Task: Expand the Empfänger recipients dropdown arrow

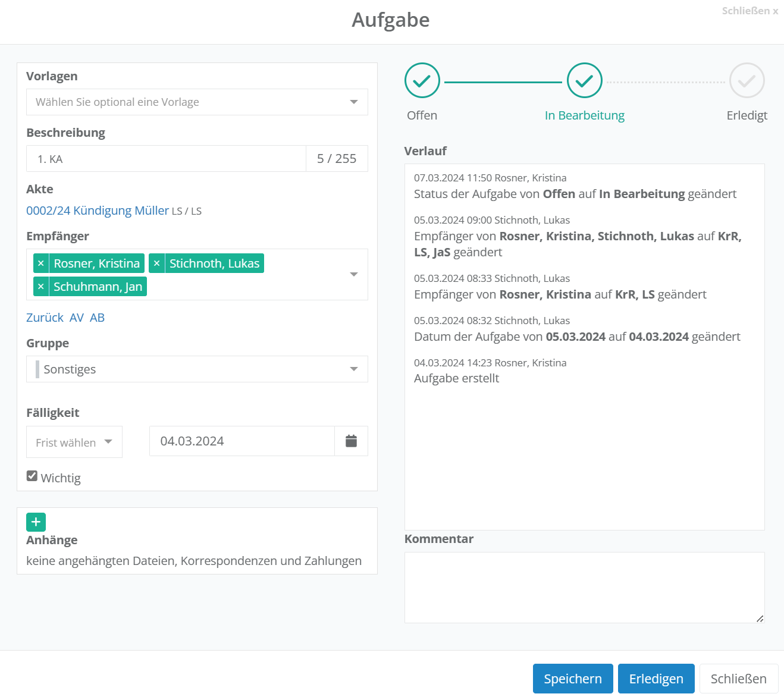Action: tap(354, 274)
